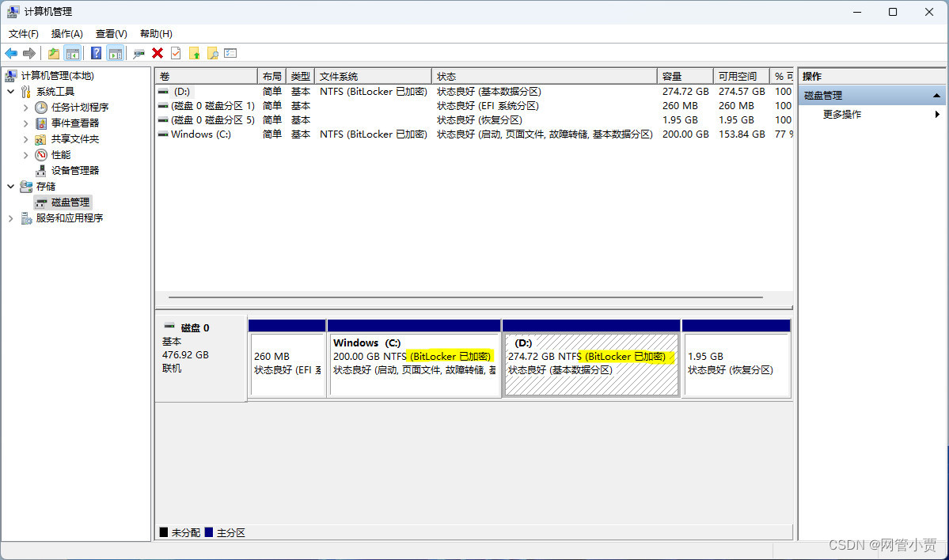Click the 系统工具 tools icon in the tree
Viewport: 949px width, 560px height.
(26, 91)
